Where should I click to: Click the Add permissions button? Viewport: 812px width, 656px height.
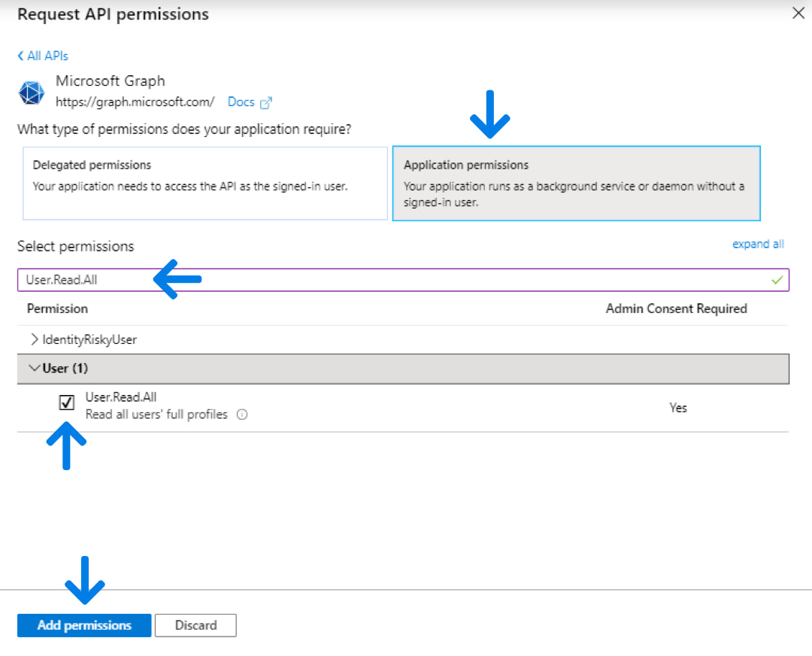pos(84,625)
